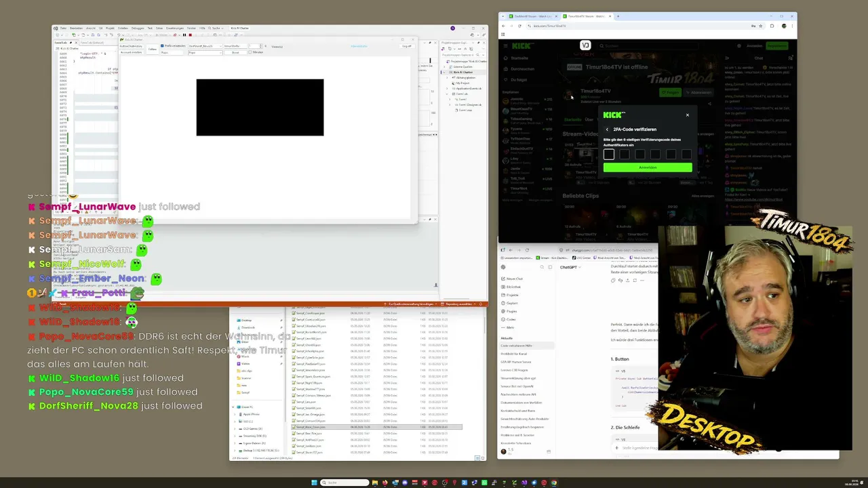The height and width of the screenshot is (488, 868).
Task: Switch File Explorer to the large icons view
Action: pyautogui.click(x=483, y=458)
